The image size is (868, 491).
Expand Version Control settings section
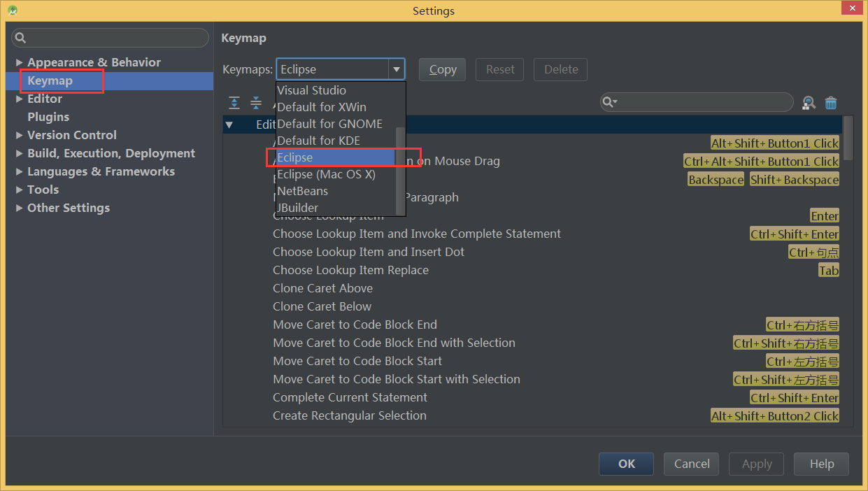pos(20,136)
